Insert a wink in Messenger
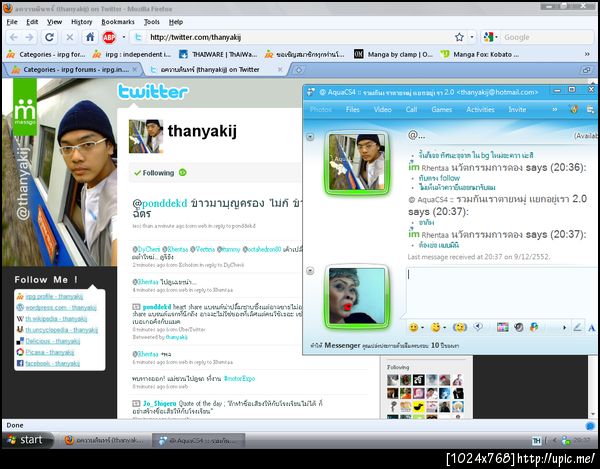Image resolution: width=600 pixels, height=469 pixels. click(435, 327)
